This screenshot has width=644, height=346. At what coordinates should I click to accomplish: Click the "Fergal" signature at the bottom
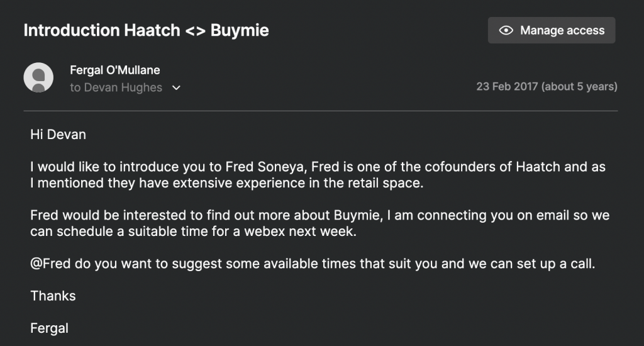click(49, 328)
